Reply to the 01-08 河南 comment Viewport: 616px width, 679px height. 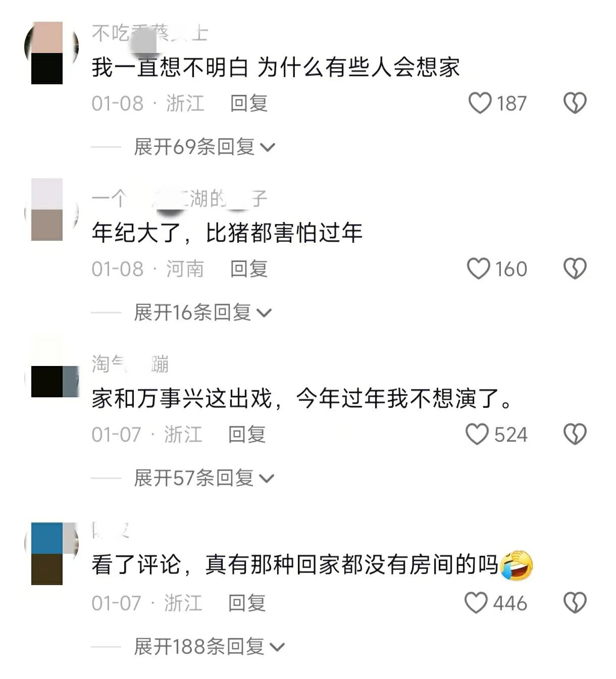pyautogui.click(x=249, y=269)
